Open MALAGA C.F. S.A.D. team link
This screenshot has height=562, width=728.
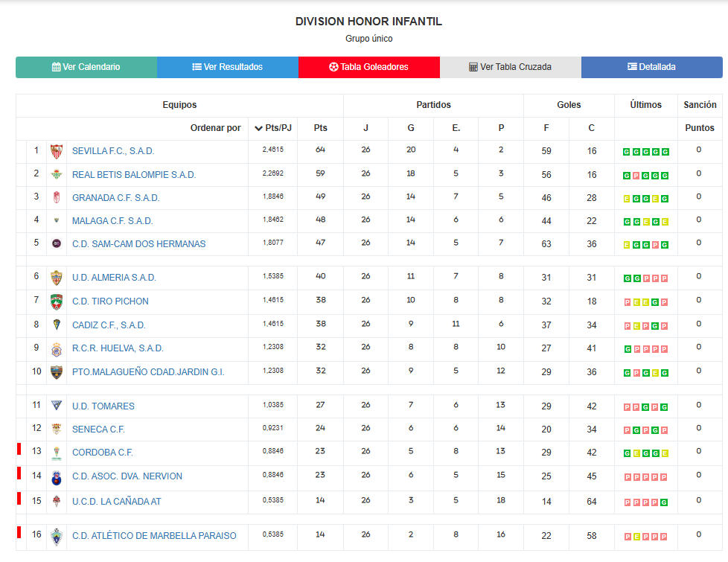point(112,221)
